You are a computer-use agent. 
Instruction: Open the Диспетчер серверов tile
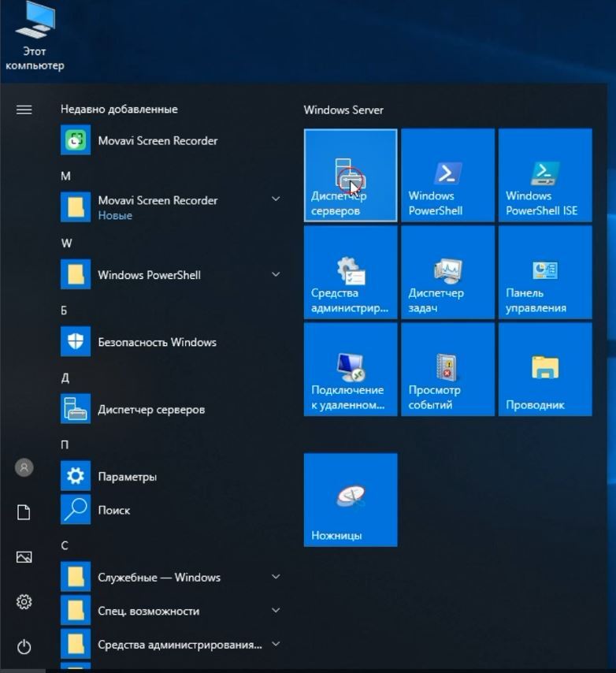coord(351,175)
